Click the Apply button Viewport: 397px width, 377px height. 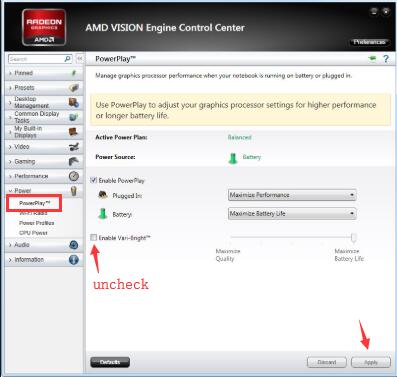pos(371,362)
